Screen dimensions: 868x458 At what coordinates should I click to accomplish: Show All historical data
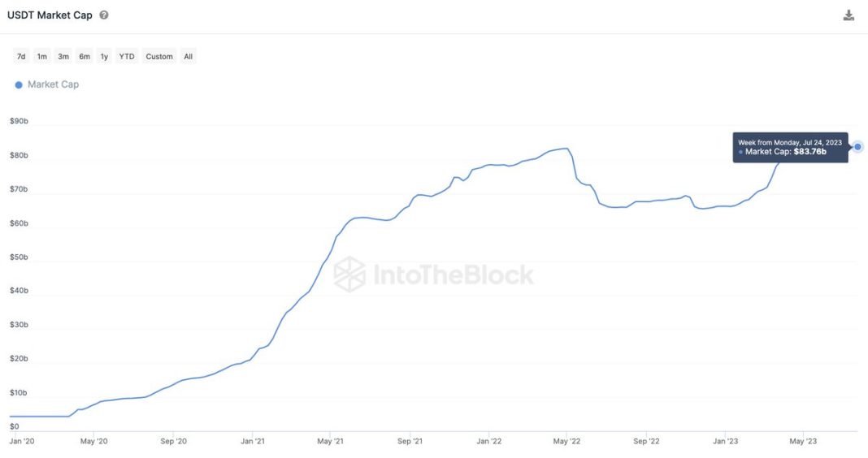tap(188, 57)
